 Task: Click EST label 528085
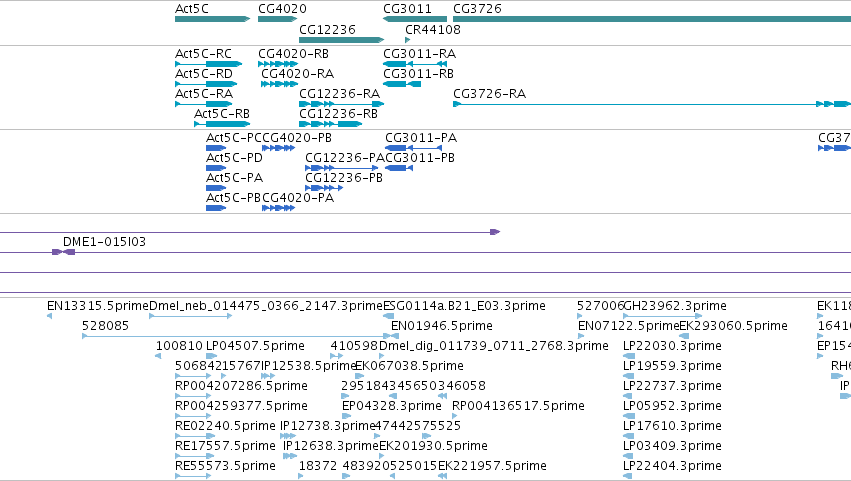click(x=105, y=326)
